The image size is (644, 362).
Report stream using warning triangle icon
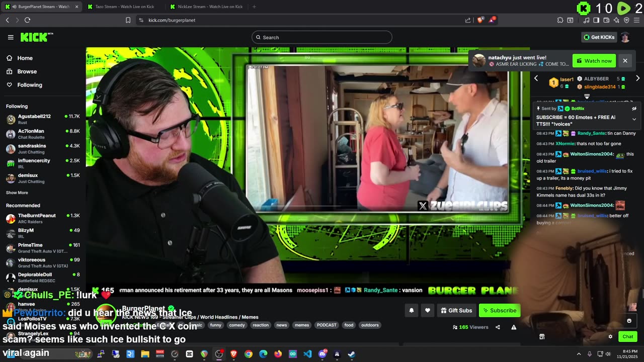pyautogui.click(x=514, y=327)
